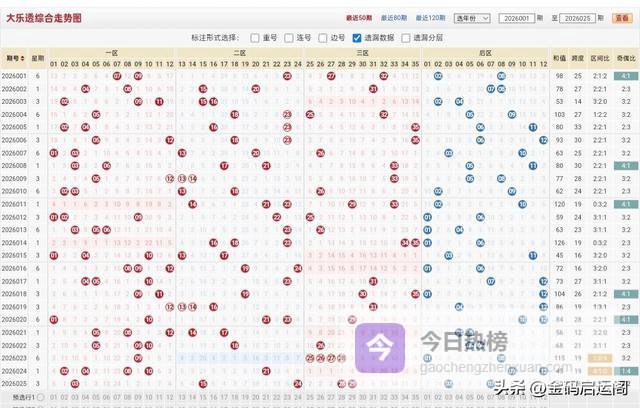
Task: Select the 和值 column header
Action: click(559, 58)
